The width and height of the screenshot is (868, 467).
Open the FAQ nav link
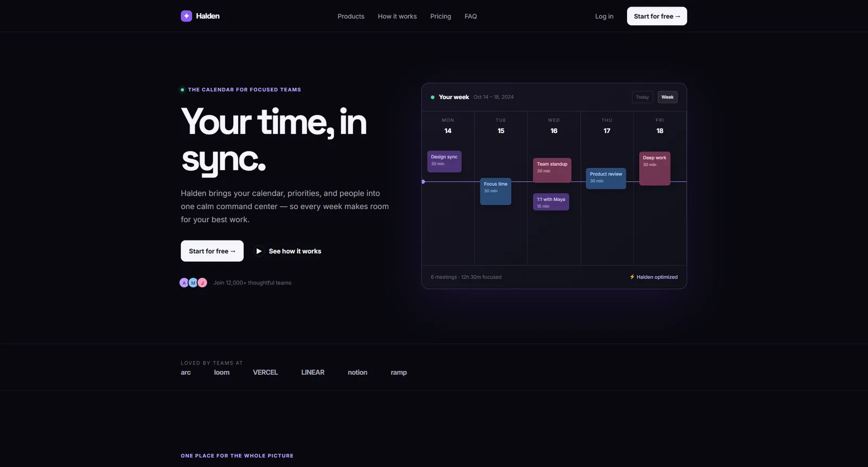(x=471, y=16)
